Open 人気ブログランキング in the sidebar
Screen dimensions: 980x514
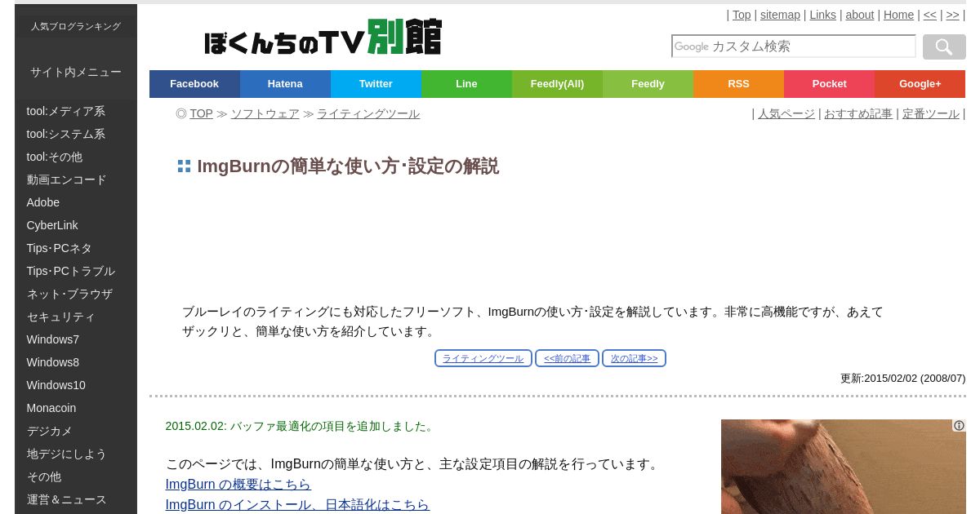coord(76,26)
